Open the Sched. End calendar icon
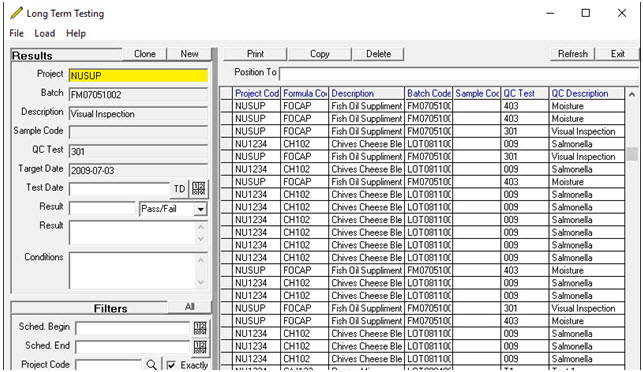Image resolution: width=643 pixels, height=372 pixels. pyautogui.click(x=200, y=347)
